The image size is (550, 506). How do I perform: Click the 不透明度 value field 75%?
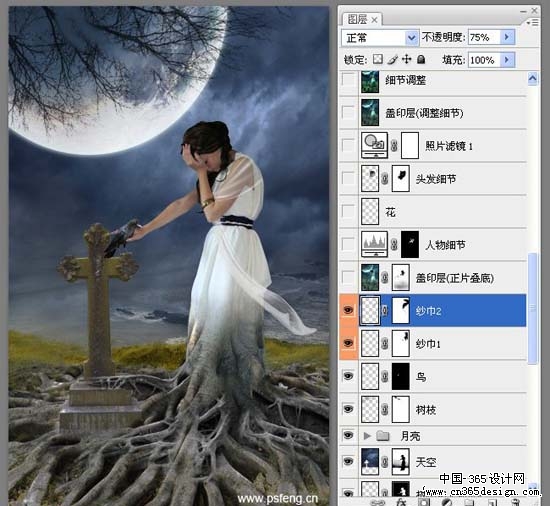(484, 37)
